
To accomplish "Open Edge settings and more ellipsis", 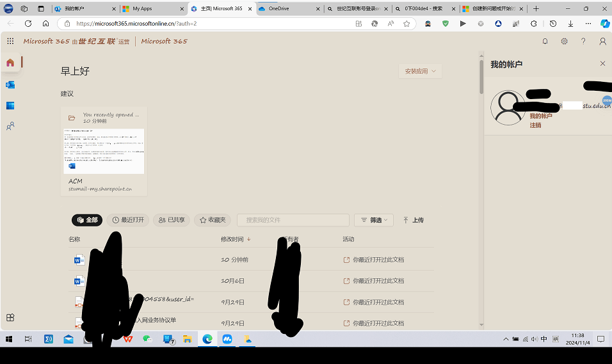I will click(588, 24).
